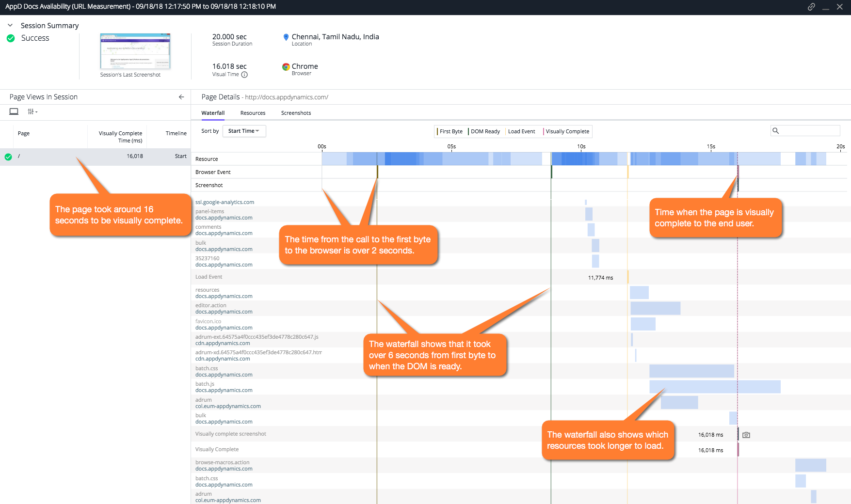Close the session dialog
The image size is (851, 504).
tap(840, 7)
